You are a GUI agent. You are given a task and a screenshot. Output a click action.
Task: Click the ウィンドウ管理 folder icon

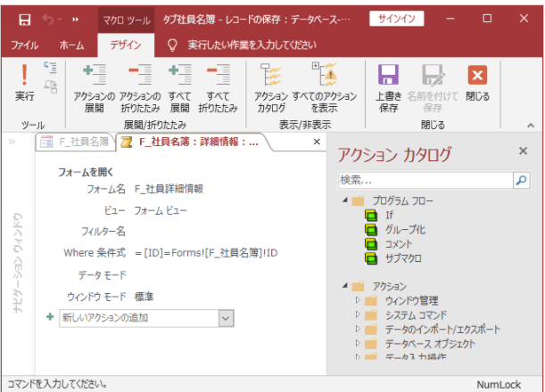click(x=371, y=300)
